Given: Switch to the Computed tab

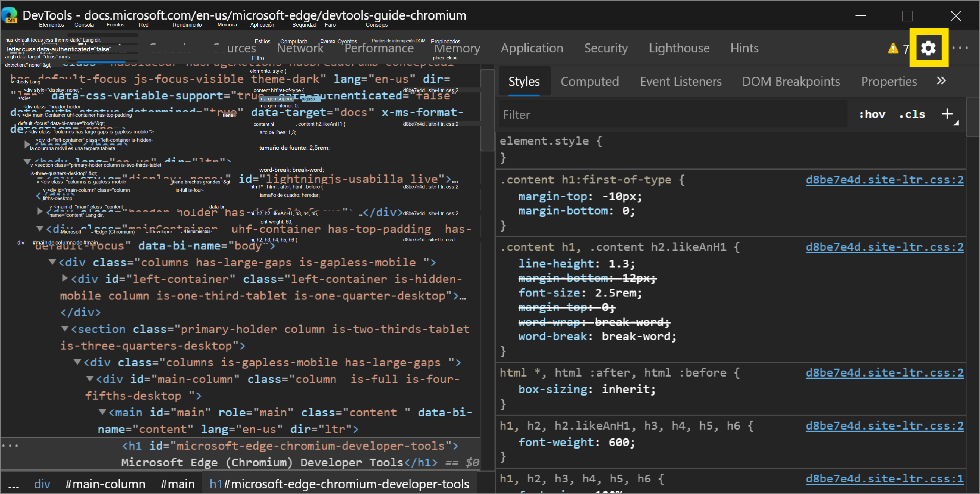Looking at the screenshot, I should pos(590,81).
